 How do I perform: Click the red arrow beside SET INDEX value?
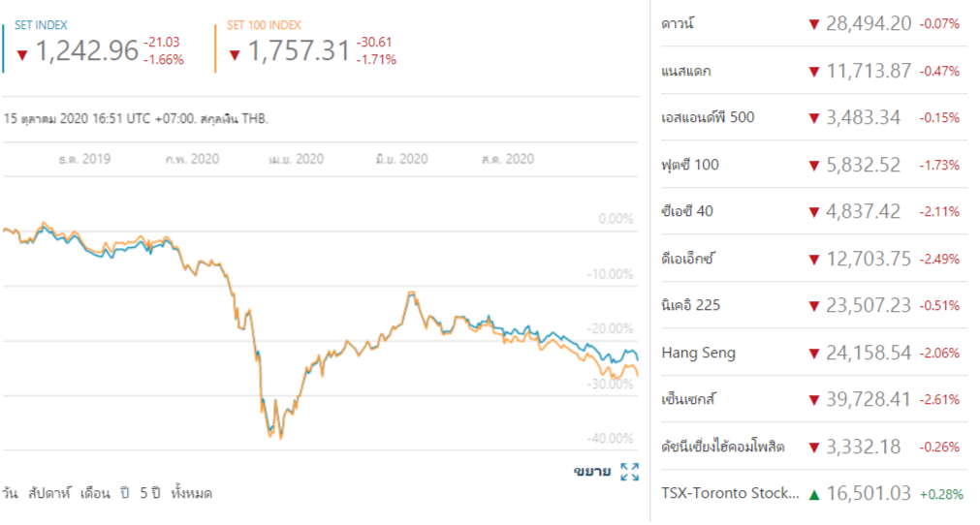point(22,55)
